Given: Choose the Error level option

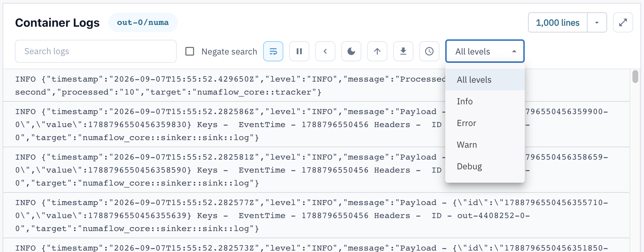Looking at the screenshot, I should point(485,123).
